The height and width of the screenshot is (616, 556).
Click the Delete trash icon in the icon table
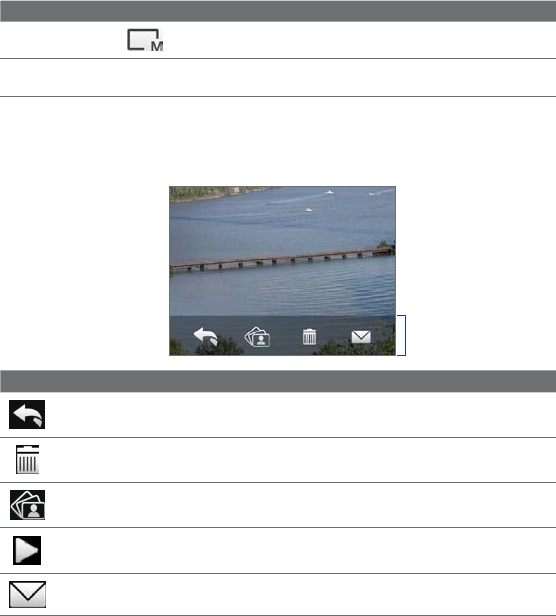point(28,460)
